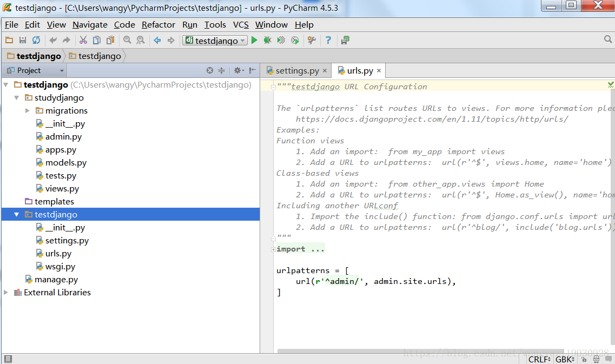Open the File menu
This screenshot has height=364, width=615.
11,25
